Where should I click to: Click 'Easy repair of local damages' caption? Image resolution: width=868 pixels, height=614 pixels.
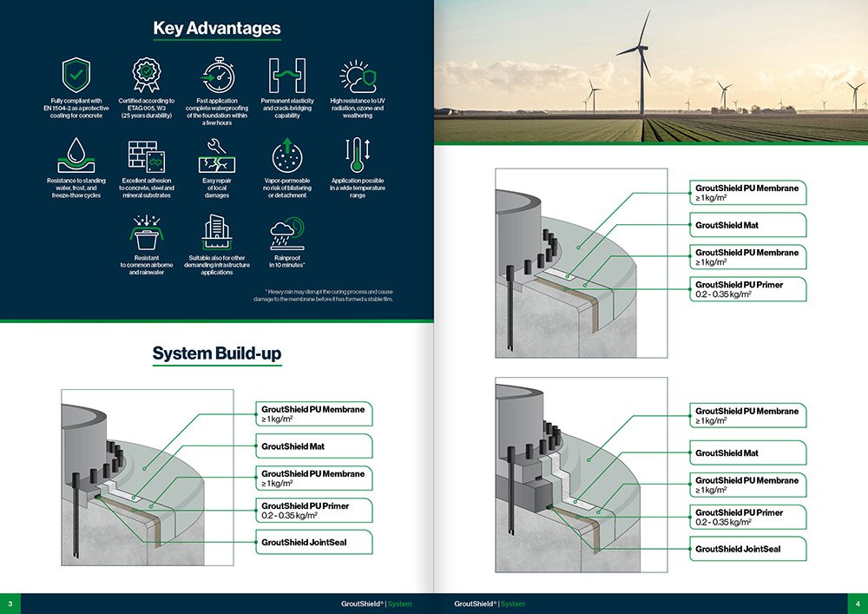217,188
